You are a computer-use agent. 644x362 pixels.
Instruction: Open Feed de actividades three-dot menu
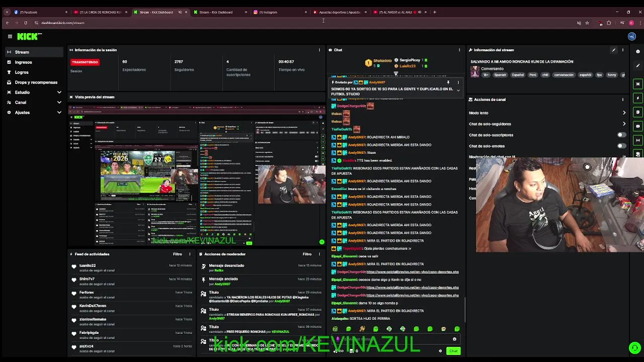(x=190, y=254)
